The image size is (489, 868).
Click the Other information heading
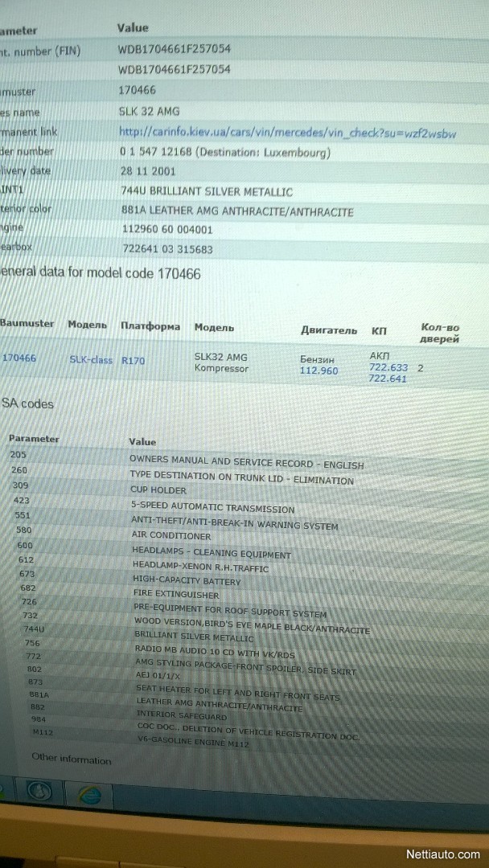click(x=72, y=758)
